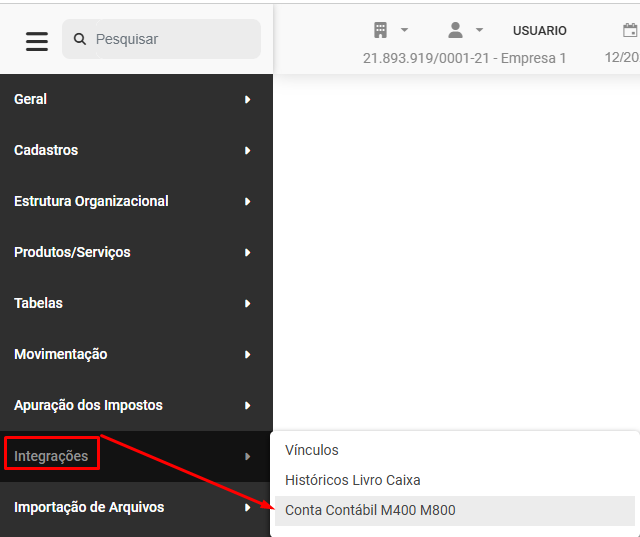The image size is (640, 537).
Task: Open Estrutura Organizacional menu
Action: click(x=91, y=201)
